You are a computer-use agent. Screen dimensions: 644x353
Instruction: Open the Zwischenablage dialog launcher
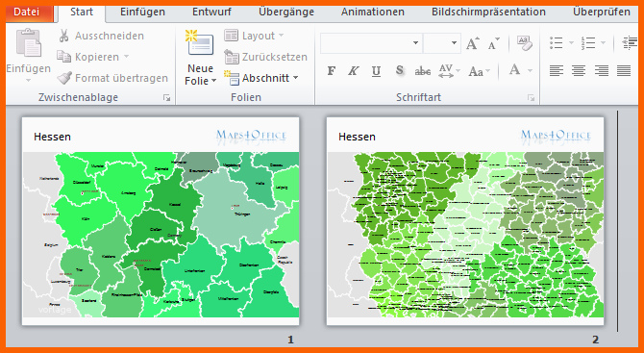pos(166,98)
